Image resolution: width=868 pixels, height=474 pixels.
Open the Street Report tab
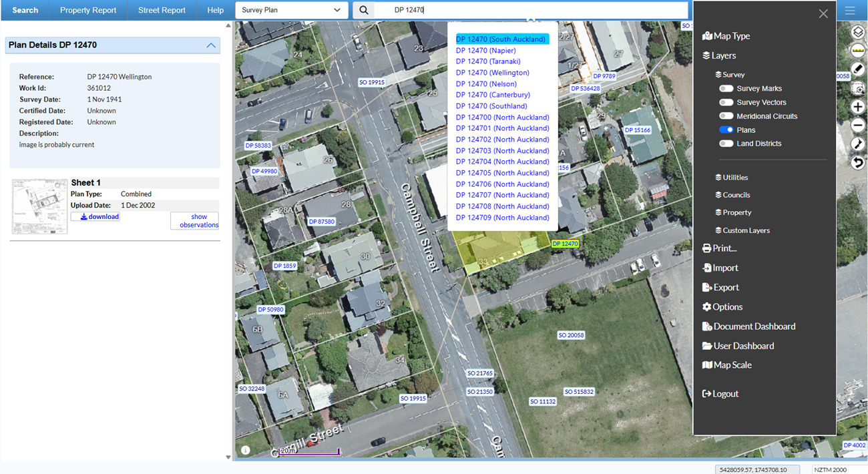(162, 10)
